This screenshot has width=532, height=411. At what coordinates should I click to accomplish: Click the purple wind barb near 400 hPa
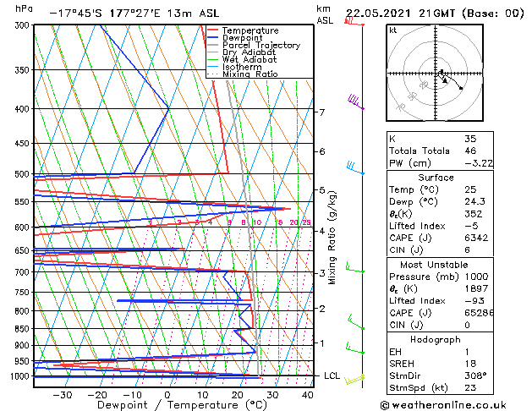[355, 102]
